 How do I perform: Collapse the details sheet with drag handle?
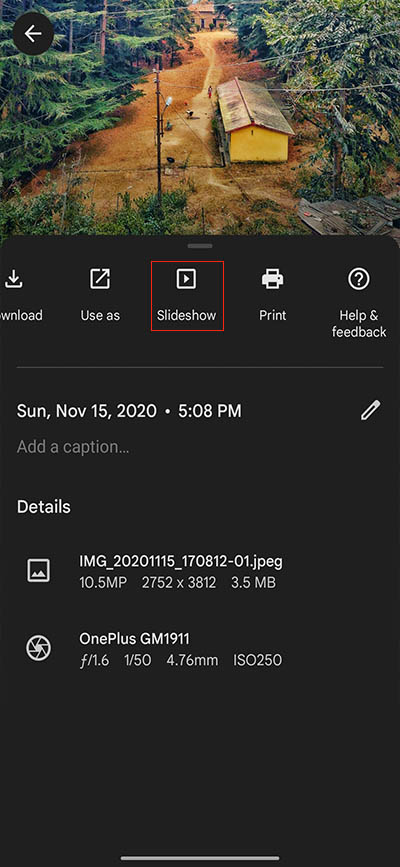coord(200,246)
